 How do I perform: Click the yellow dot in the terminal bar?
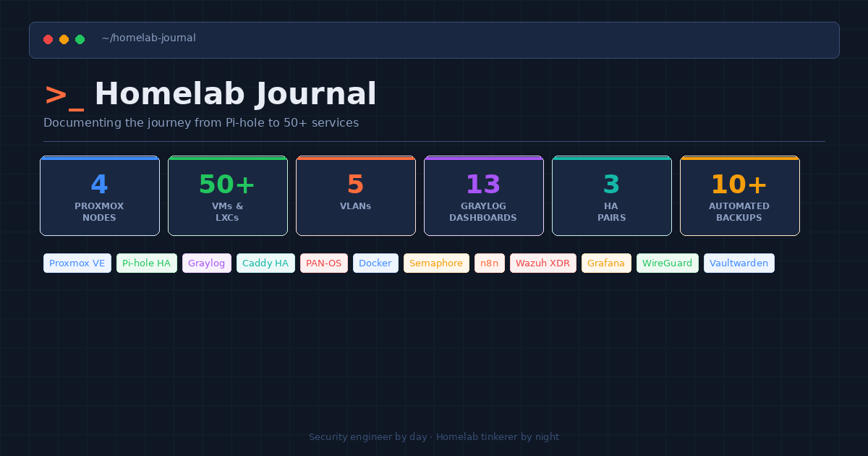(64, 39)
